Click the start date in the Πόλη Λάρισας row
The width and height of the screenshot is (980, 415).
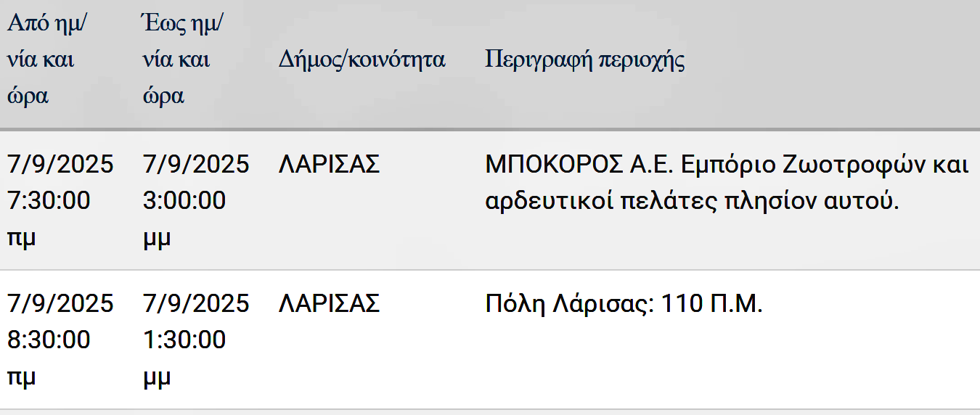click(60, 303)
